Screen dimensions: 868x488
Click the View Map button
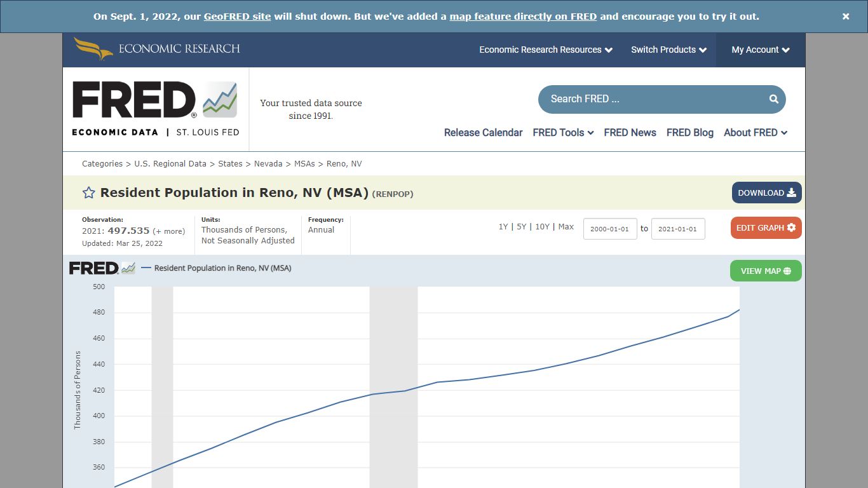[766, 271]
